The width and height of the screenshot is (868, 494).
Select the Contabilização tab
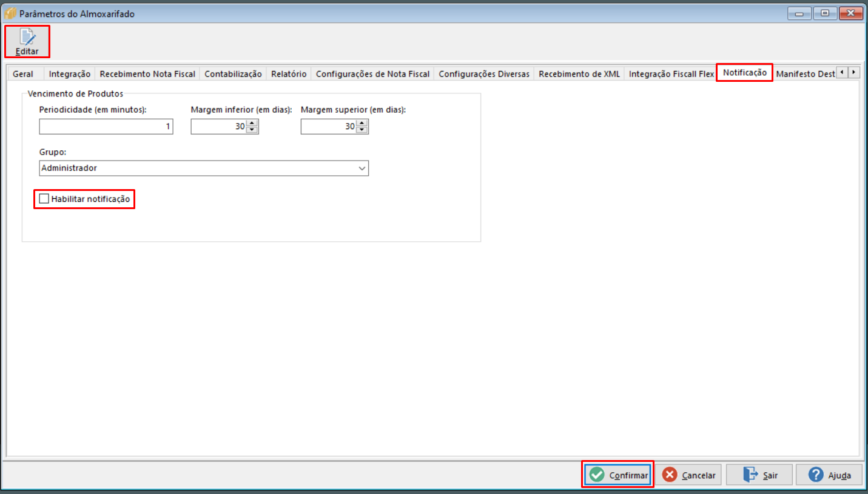click(234, 74)
